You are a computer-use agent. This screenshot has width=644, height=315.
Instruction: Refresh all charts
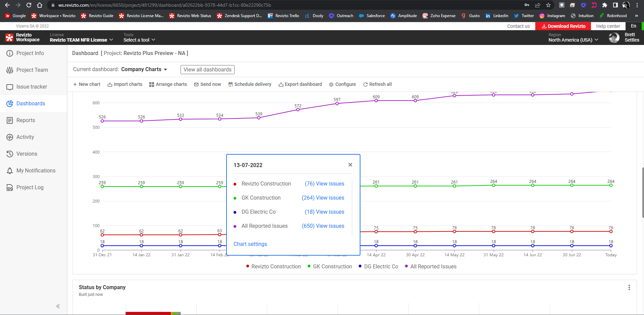click(x=377, y=85)
